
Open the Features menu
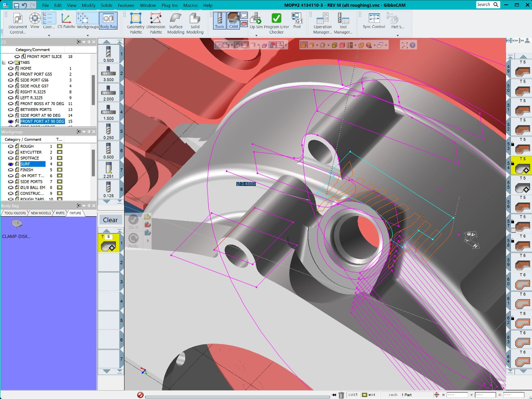(x=126, y=5)
